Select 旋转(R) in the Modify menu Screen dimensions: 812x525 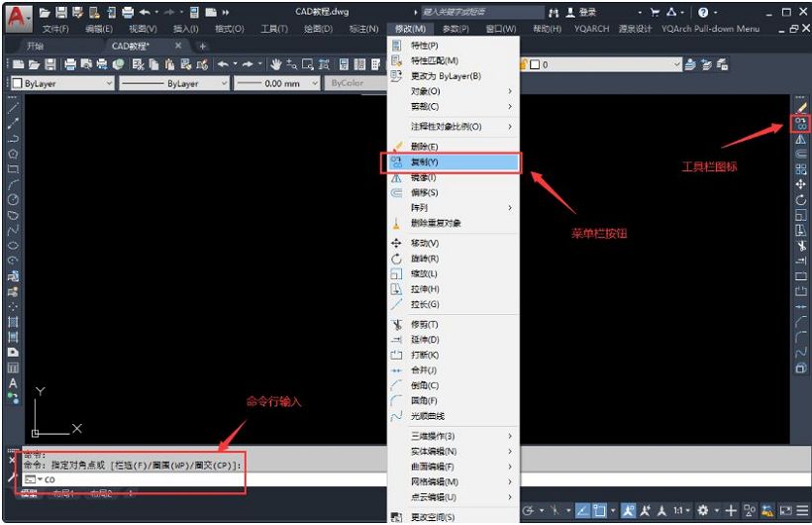click(x=454, y=259)
